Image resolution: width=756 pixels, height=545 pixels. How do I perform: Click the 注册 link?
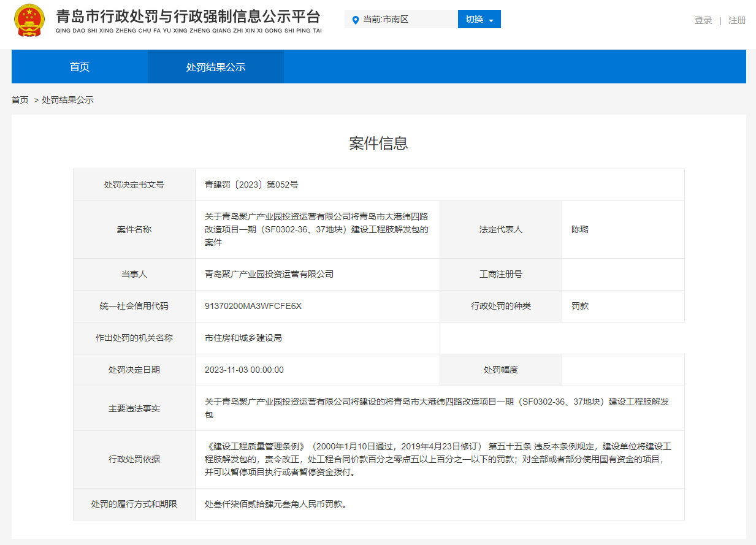coord(737,20)
